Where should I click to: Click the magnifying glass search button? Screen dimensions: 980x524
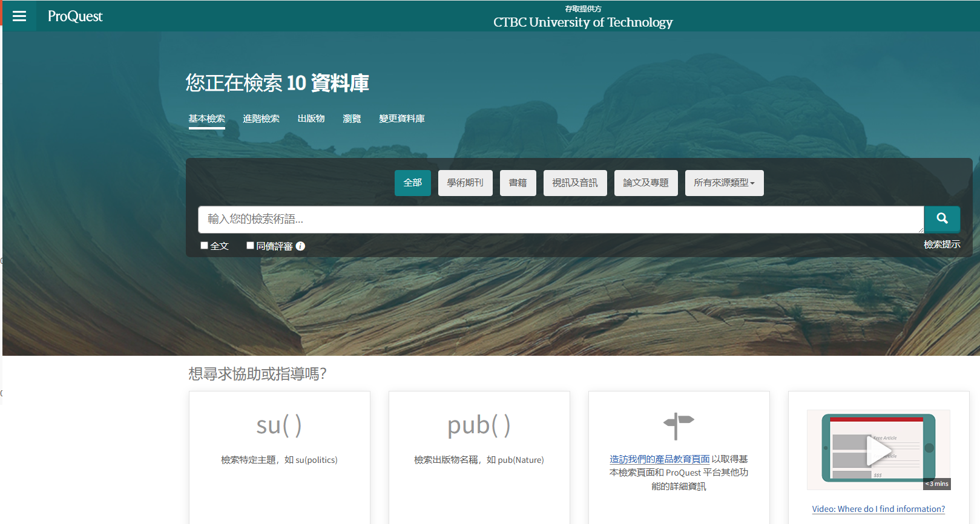coord(942,219)
